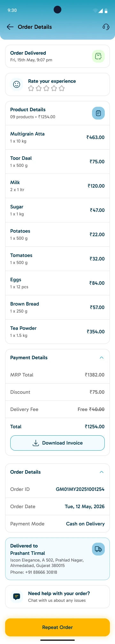Tap the chat bubble help icon
115x644 pixels.
point(17,596)
